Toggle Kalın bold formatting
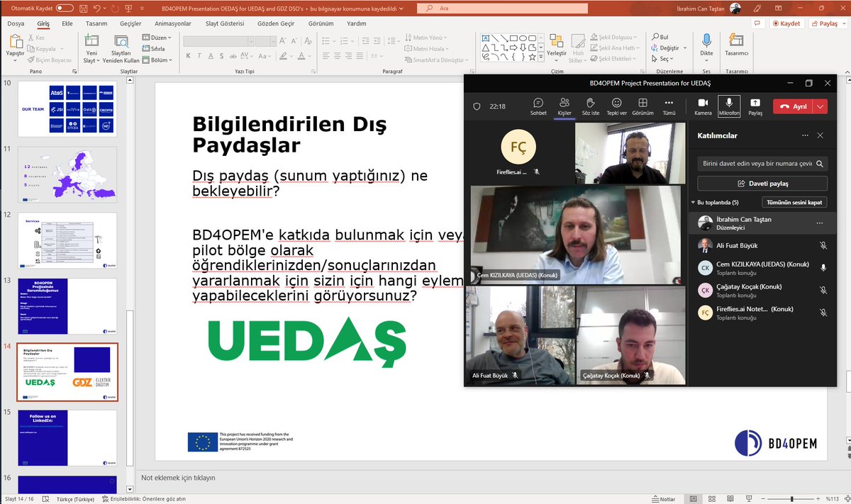This screenshot has width=851, height=504. (189, 55)
